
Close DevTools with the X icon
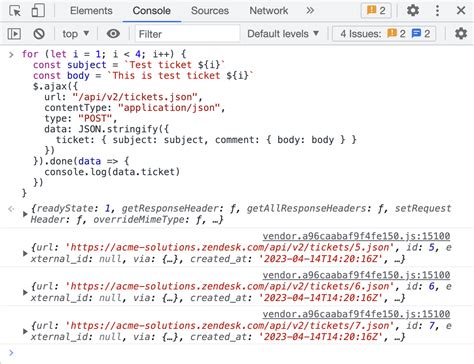(x=461, y=11)
